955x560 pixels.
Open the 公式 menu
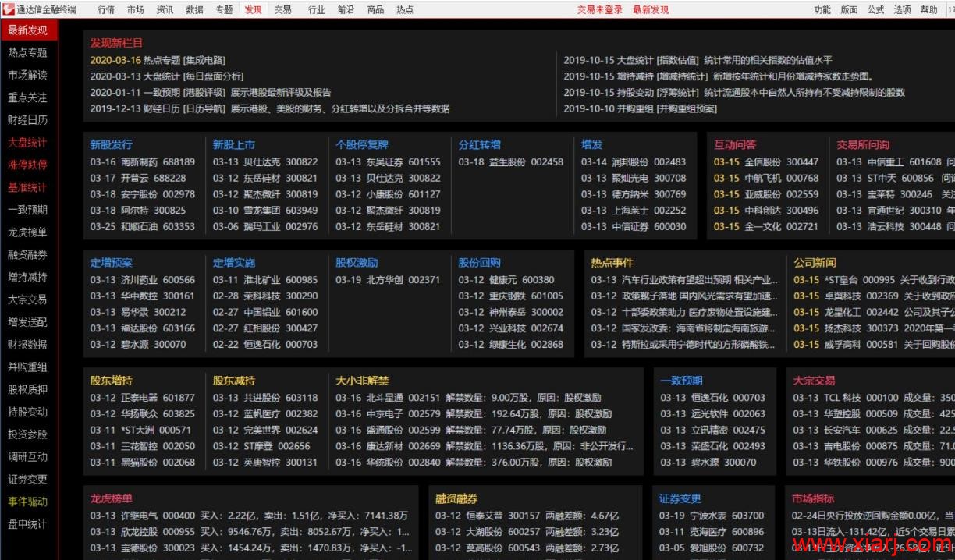tap(875, 10)
